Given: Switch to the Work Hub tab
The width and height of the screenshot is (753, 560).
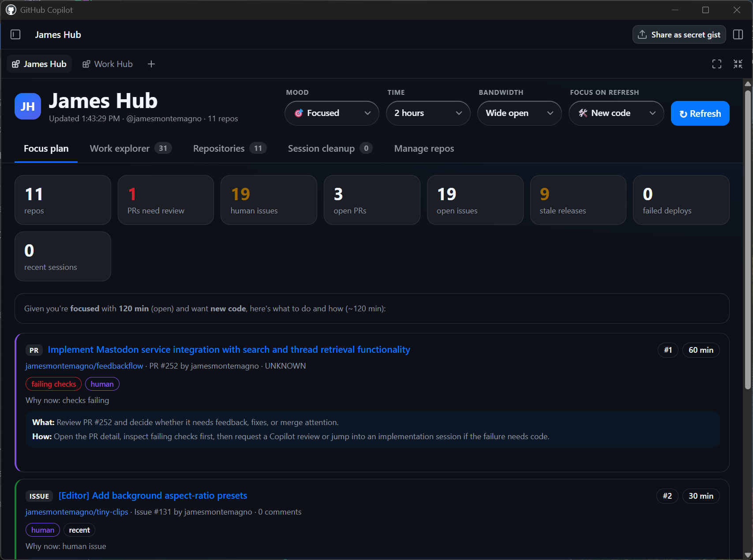Looking at the screenshot, I should coord(108,64).
